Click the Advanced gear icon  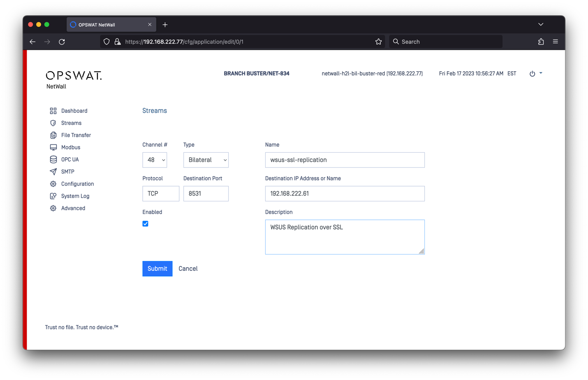53,208
